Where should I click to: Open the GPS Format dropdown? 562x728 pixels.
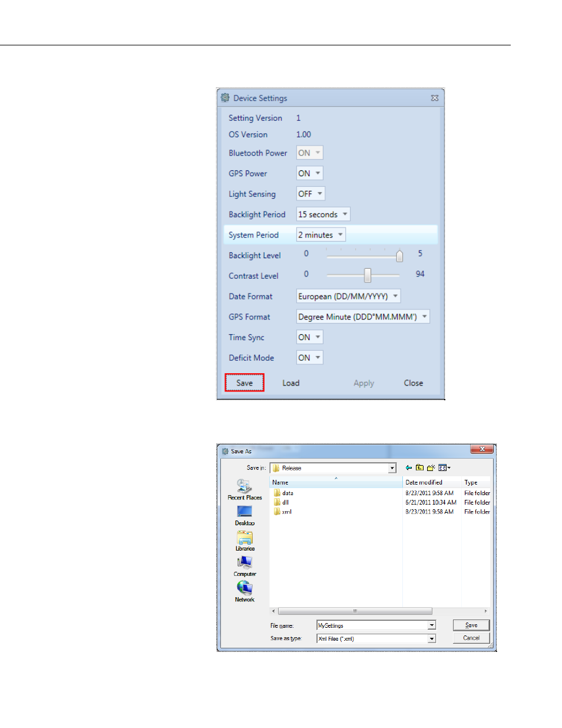363,317
